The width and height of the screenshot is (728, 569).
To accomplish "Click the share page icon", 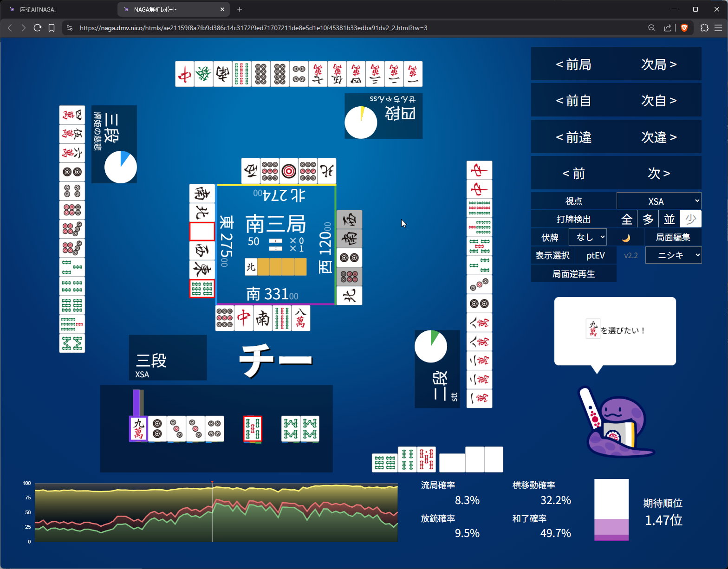I will (668, 28).
